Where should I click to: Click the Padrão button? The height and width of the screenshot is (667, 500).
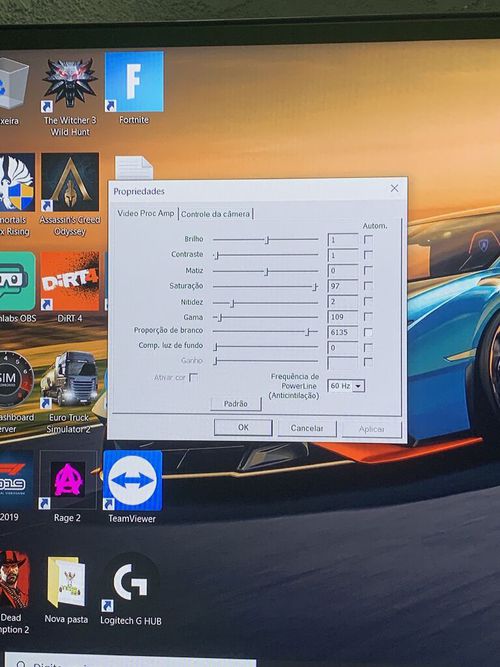[x=236, y=404]
